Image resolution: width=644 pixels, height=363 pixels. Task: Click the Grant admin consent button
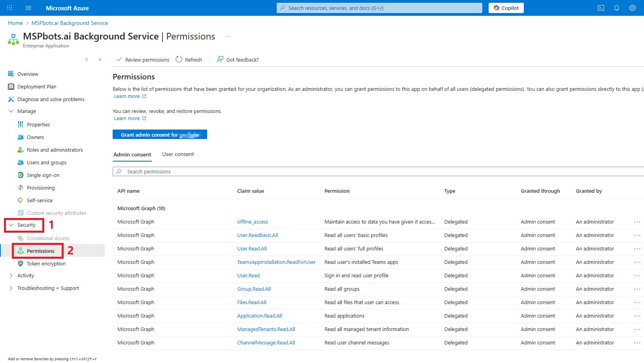(x=160, y=135)
